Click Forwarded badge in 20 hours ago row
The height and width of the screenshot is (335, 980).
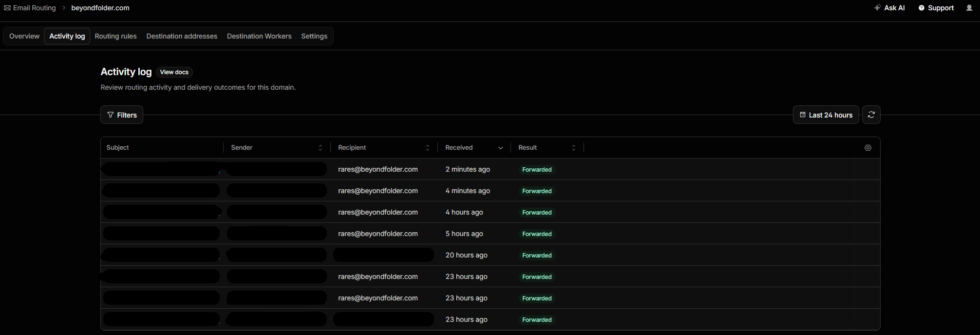[537, 256]
